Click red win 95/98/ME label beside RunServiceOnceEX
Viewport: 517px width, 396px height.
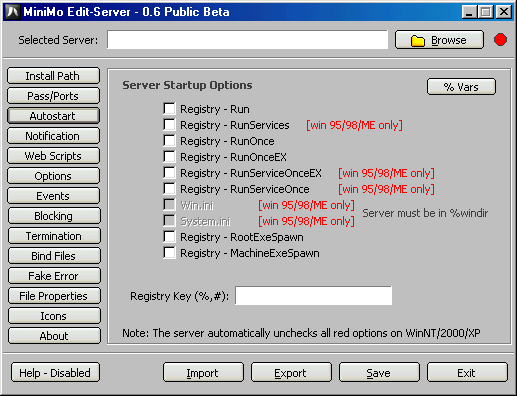point(386,173)
